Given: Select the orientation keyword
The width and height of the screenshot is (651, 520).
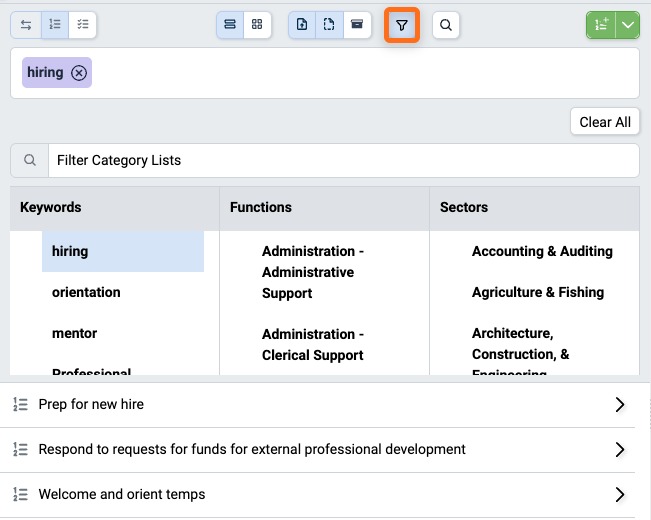Looking at the screenshot, I should pyautogui.click(x=86, y=292).
